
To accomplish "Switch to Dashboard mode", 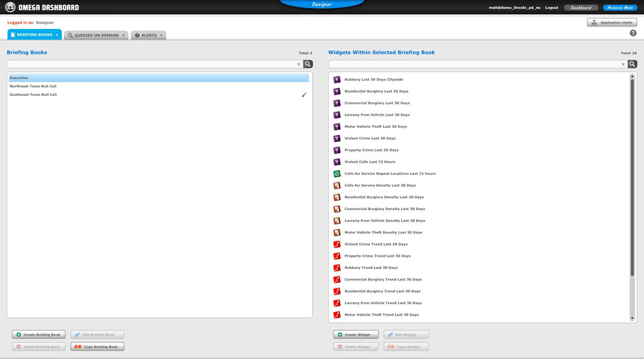I will [x=581, y=8].
